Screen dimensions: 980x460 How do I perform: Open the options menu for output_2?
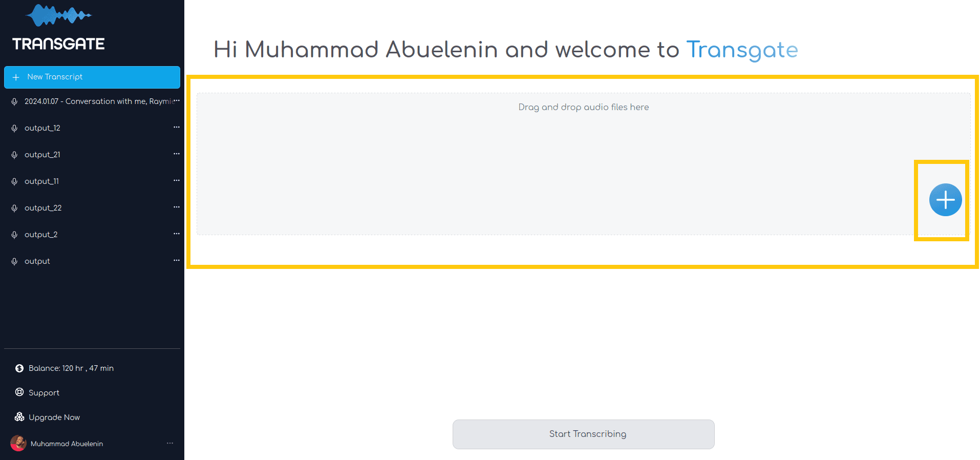pos(177,234)
